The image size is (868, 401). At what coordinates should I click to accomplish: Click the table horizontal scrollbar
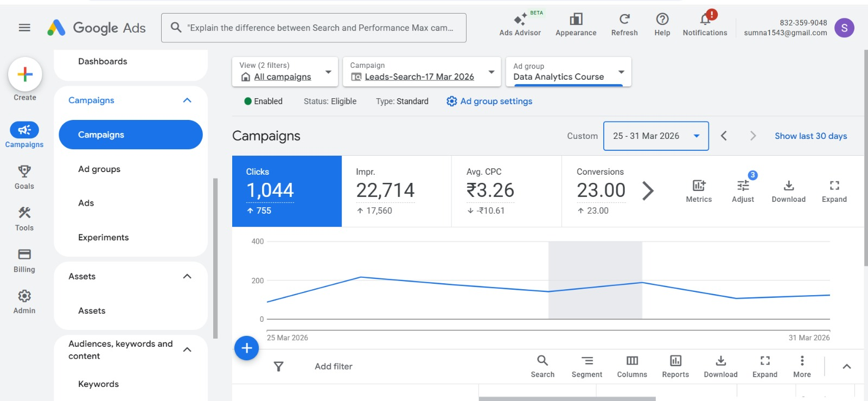pyautogui.click(x=567, y=399)
